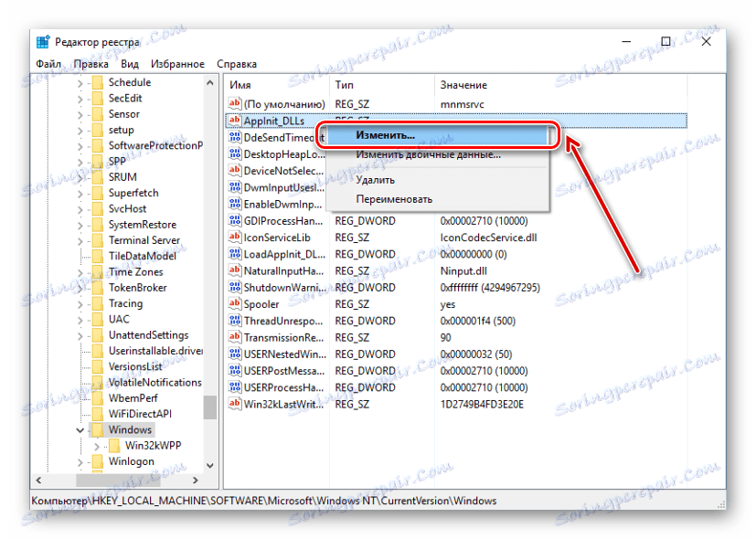The width and height of the screenshot is (756, 539).
Task: Click the string icon of (По умолчанию) value
Action: (234, 103)
